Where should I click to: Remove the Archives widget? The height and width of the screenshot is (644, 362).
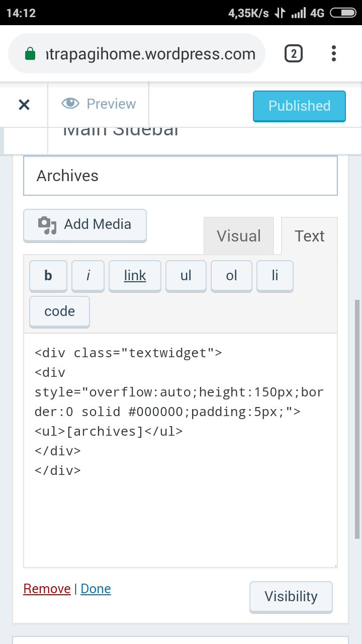[47, 589]
